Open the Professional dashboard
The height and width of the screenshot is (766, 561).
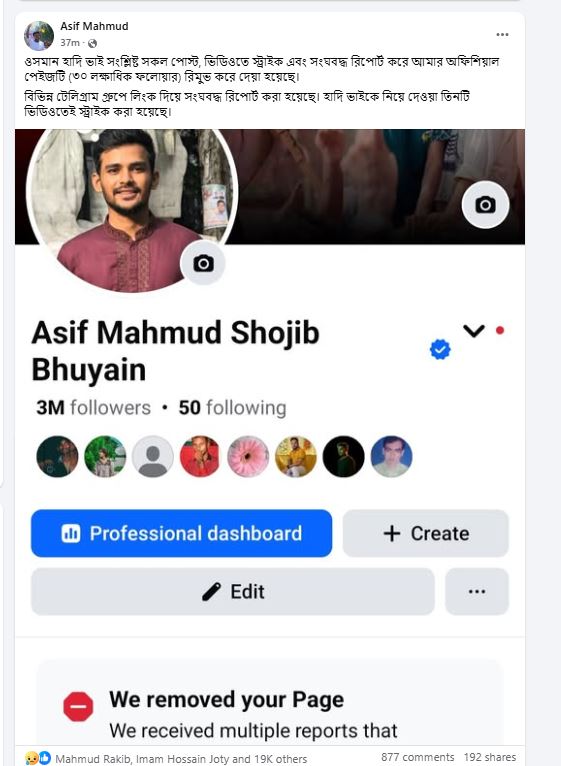pos(181,533)
